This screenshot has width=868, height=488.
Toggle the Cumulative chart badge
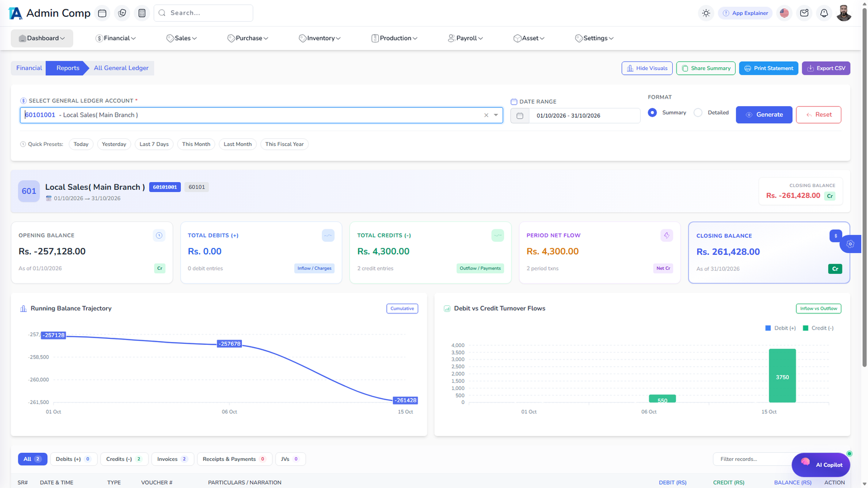402,309
